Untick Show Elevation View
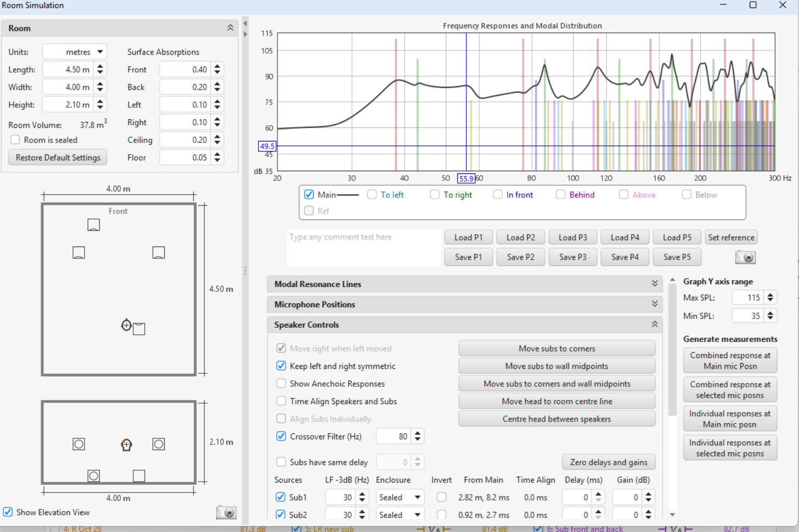The height and width of the screenshot is (532, 799). [x=8, y=512]
